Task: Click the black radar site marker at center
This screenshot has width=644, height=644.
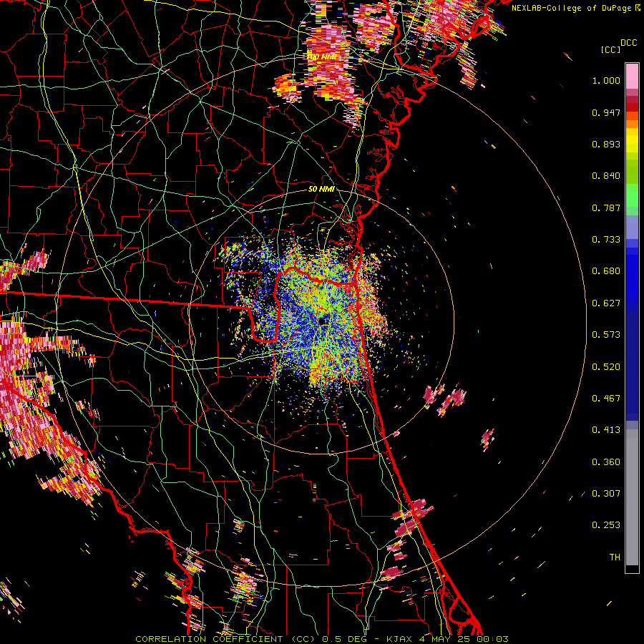Action: pos(323,321)
